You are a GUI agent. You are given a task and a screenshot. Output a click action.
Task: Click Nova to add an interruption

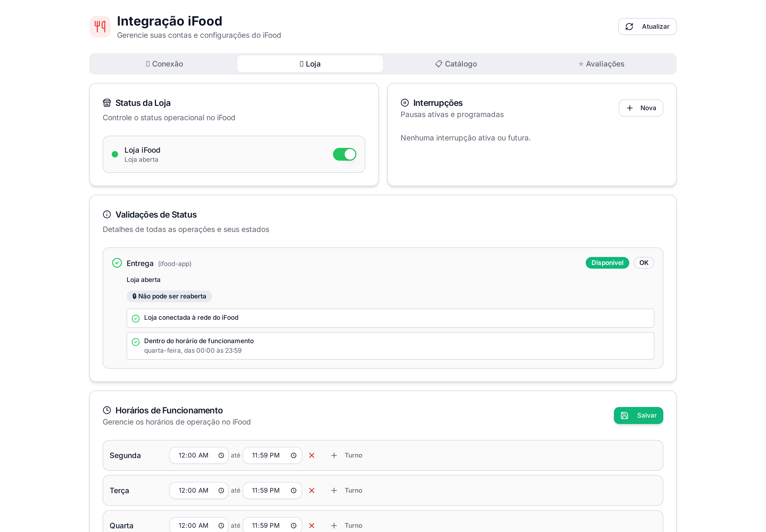[x=641, y=108]
